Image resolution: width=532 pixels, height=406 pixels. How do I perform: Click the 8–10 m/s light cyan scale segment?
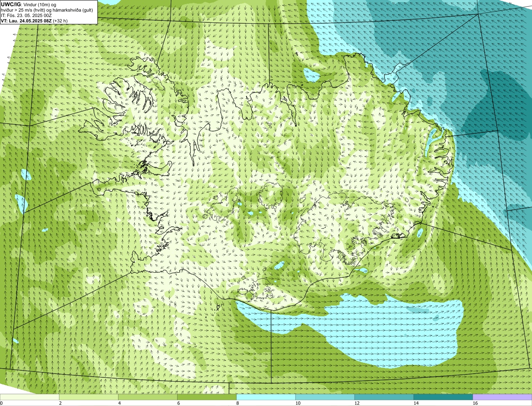(266, 397)
